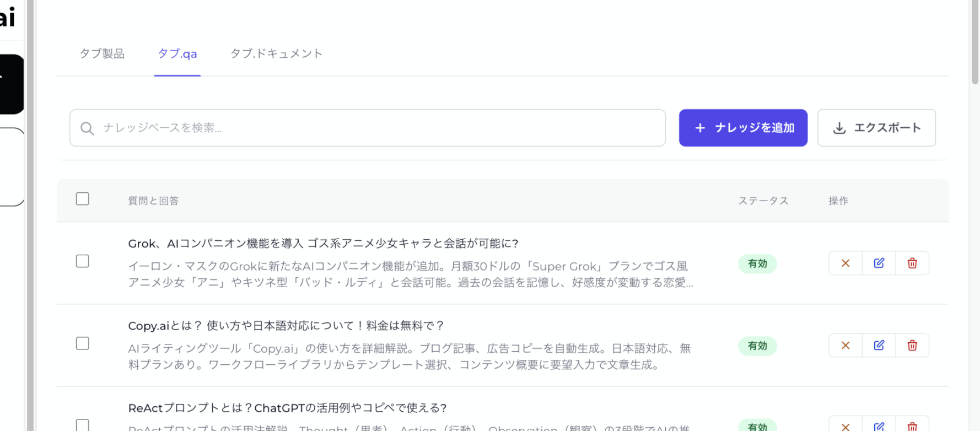Screen dimensions: 980x431
Task: Check the ReActプロンプト row checkbox
Action: tap(83, 425)
